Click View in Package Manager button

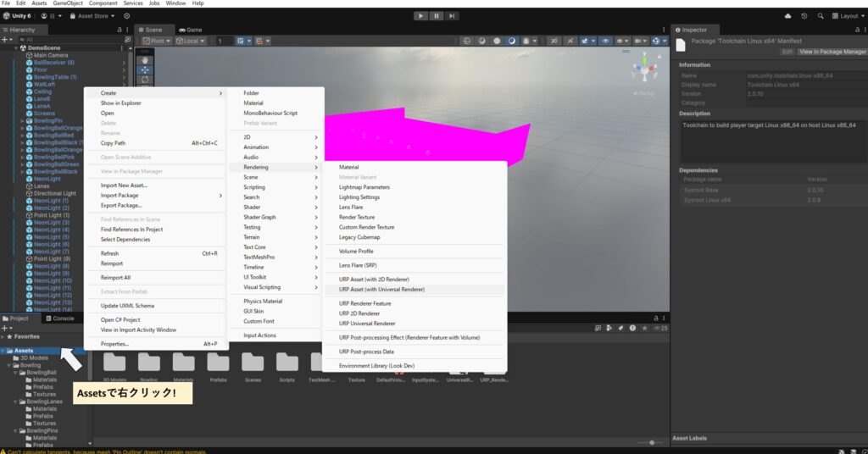coord(832,52)
